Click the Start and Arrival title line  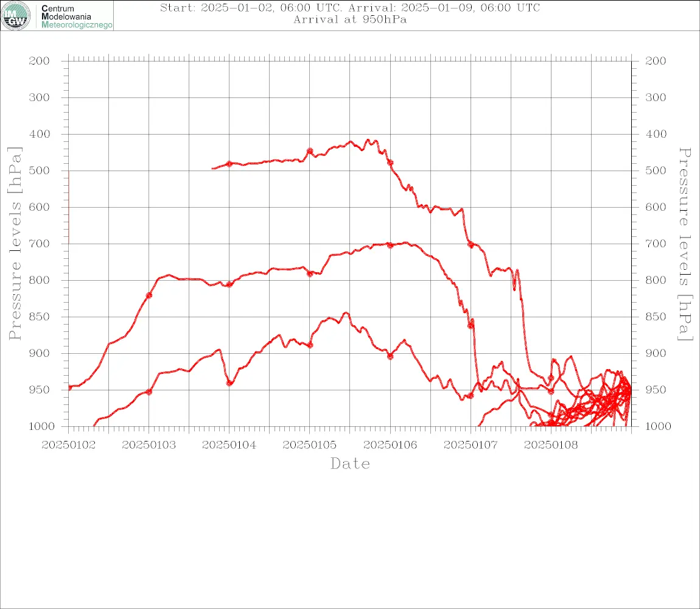click(x=350, y=7)
